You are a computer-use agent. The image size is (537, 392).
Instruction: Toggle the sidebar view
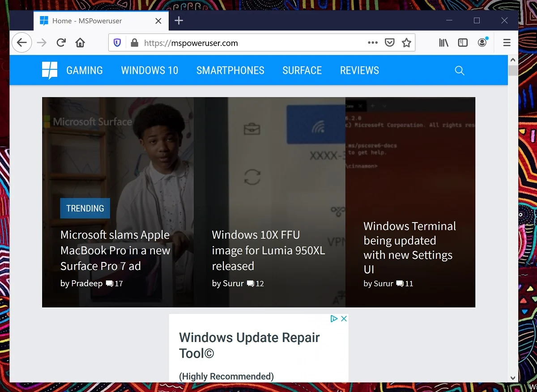tap(463, 43)
